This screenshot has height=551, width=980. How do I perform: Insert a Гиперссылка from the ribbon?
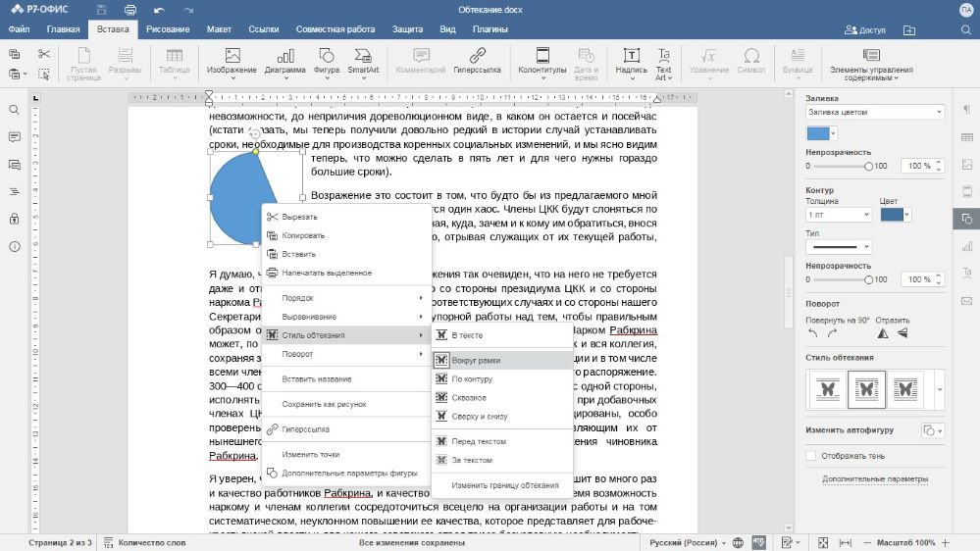click(x=477, y=57)
